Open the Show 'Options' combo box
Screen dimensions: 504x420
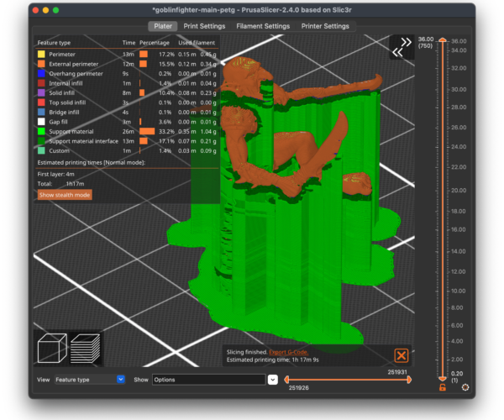pyautogui.click(x=208, y=380)
